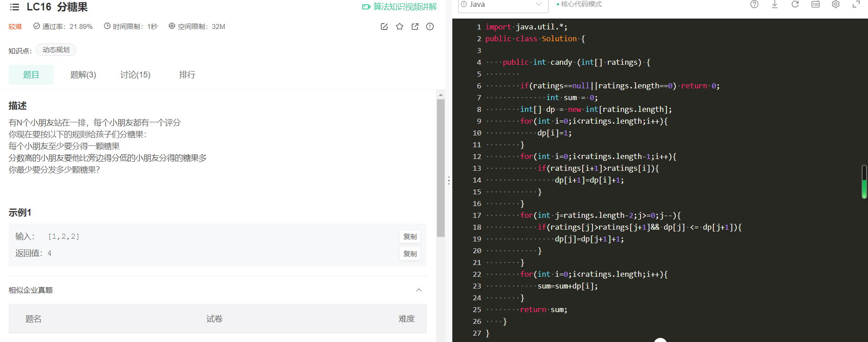Image resolution: width=868 pixels, height=342 pixels.
Task: Switch to the 题目 tab
Action: click(x=31, y=75)
